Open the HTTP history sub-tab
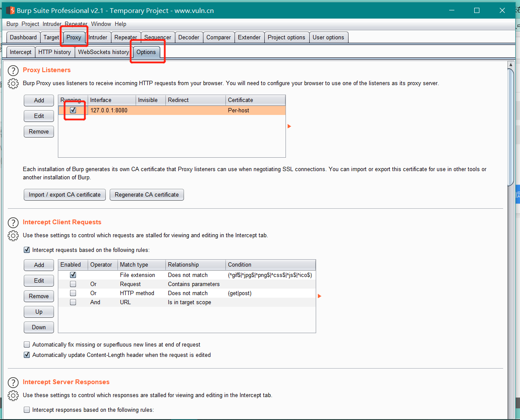The height and width of the screenshot is (420, 520). coord(54,52)
